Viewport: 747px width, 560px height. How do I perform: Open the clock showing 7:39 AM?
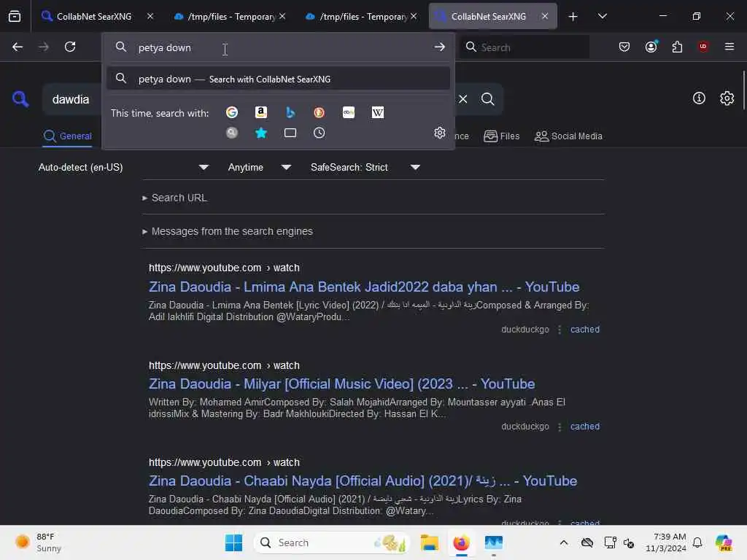coord(666,542)
